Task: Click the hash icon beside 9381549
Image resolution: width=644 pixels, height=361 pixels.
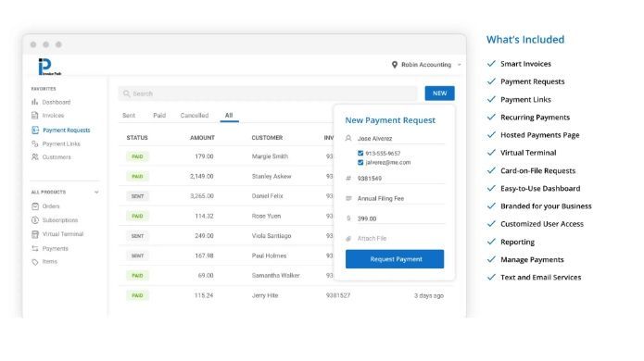Action: click(x=348, y=179)
